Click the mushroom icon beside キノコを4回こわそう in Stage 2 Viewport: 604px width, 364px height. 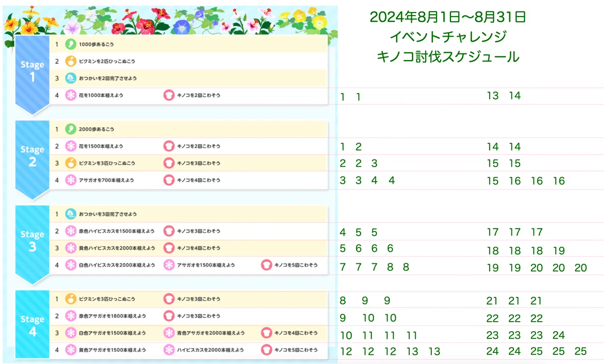169,180
